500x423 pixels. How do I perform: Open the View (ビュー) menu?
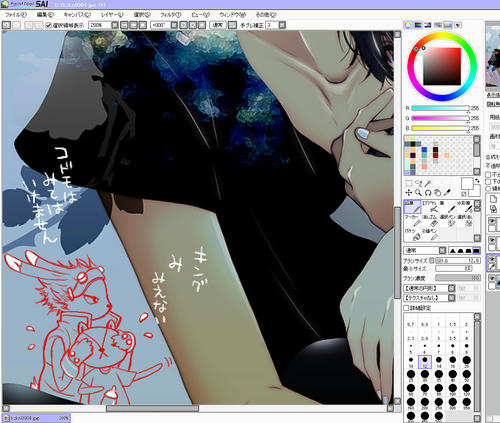(200, 15)
